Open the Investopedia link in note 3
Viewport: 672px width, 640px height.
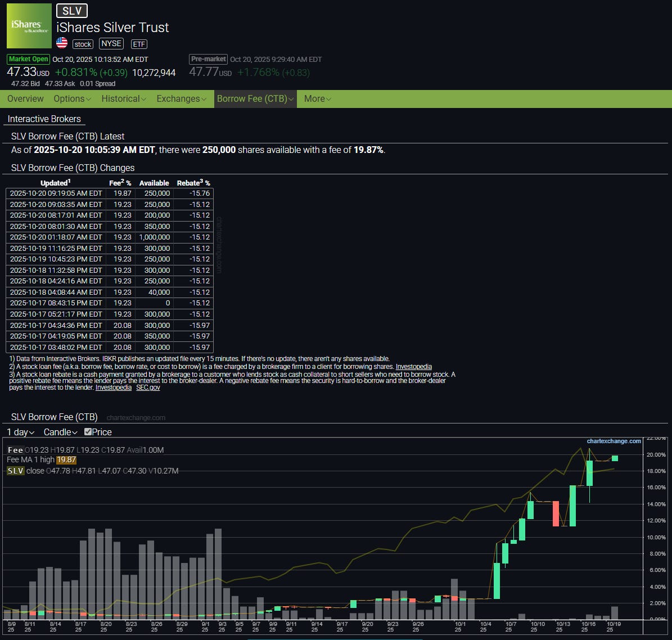pyautogui.click(x=113, y=387)
